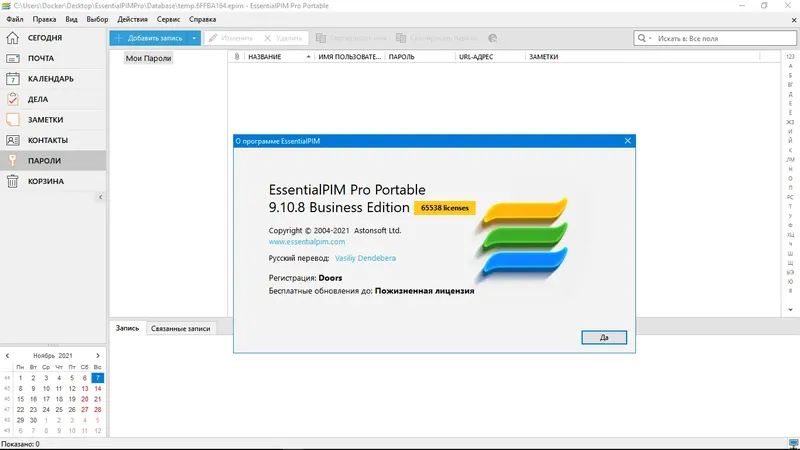The width and height of the screenshot is (800, 450).
Task: Go to next month in mini calendar
Action: pyautogui.click(x=98, y=356)
